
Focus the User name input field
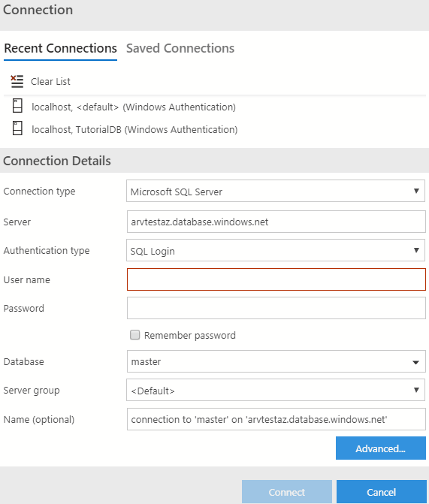[x=276, y=279]
